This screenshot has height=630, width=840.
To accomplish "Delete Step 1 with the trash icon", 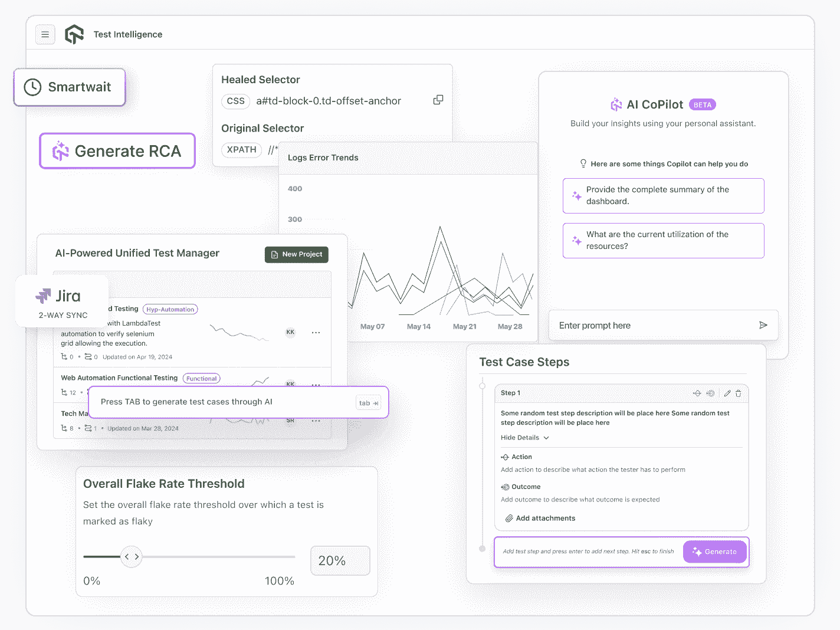I will tap(739, 393).
